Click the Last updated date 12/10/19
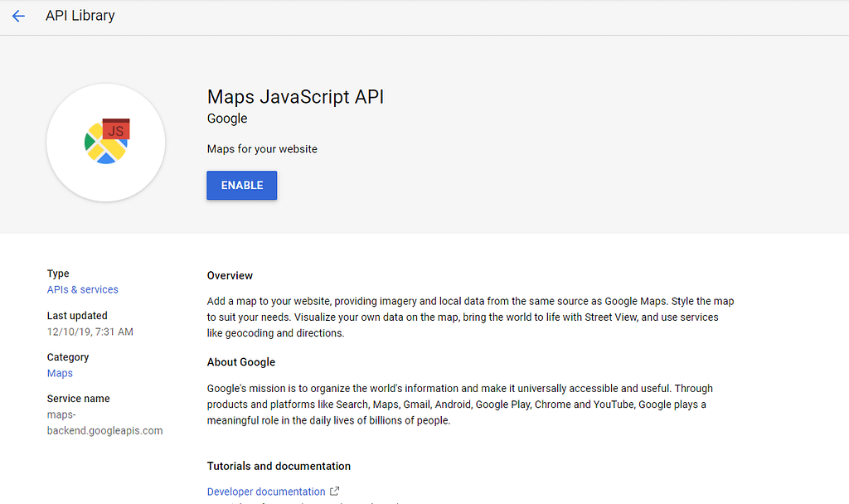This screenshot has width=849, height=504. pos(90,332)
